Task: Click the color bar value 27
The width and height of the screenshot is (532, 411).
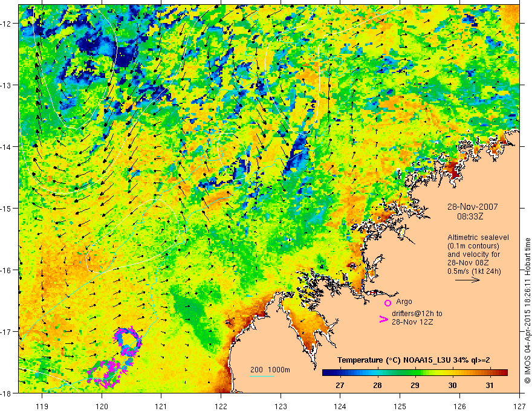Action: tap(340, 385)
